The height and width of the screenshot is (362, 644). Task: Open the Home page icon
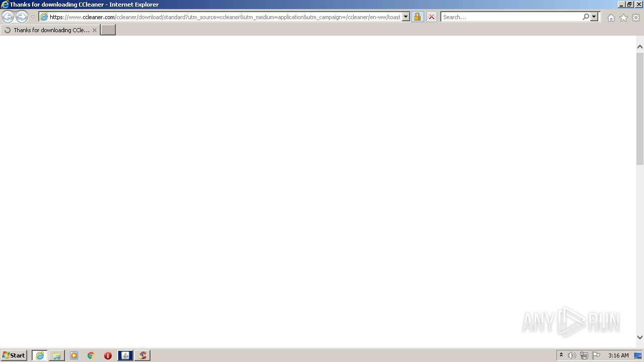611,18
